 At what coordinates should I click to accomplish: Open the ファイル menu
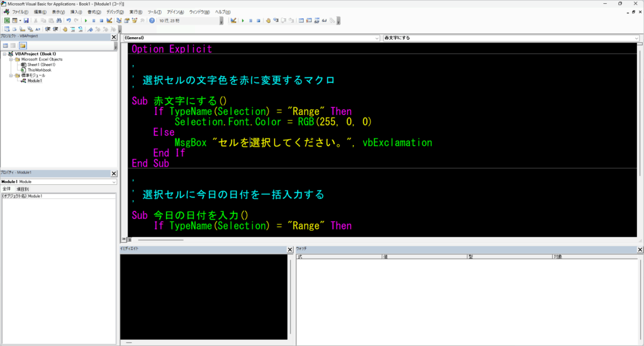pyautogui.click(x=19, y=12)
